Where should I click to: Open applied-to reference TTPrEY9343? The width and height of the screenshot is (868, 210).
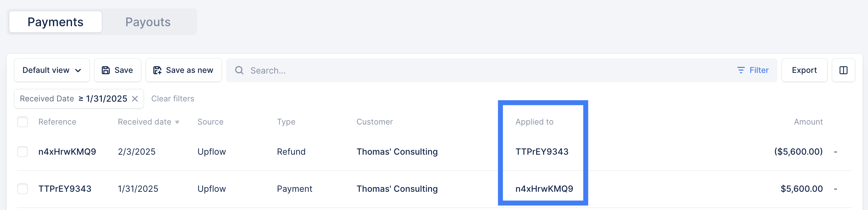coord(542,152)
